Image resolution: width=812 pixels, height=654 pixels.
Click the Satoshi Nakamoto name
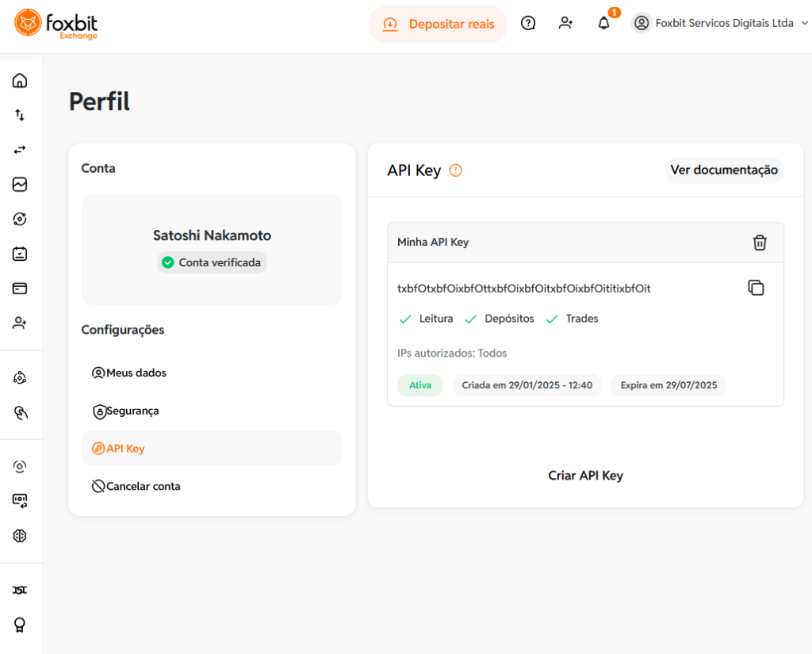pos(212,235)
